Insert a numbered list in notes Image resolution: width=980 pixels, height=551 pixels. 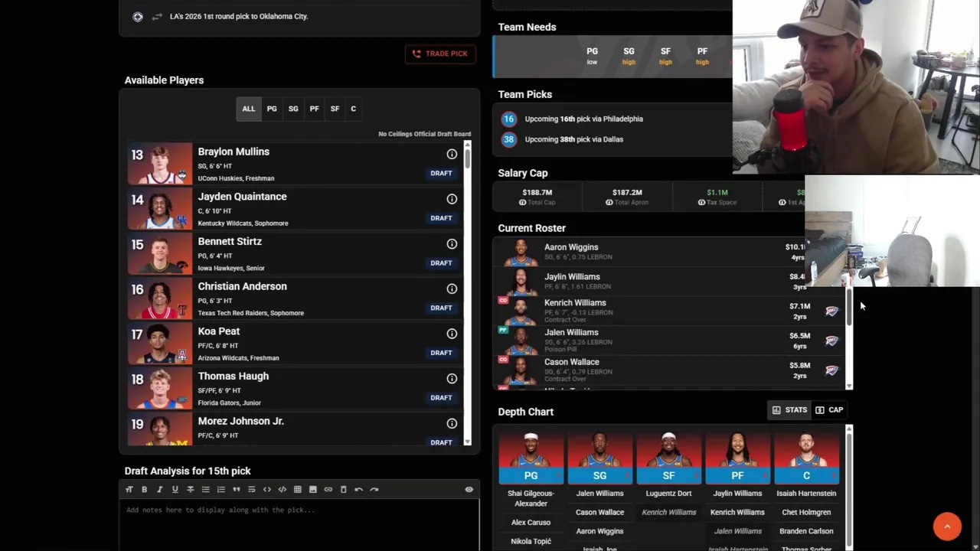pyautogui.click(x=220, y=489)
